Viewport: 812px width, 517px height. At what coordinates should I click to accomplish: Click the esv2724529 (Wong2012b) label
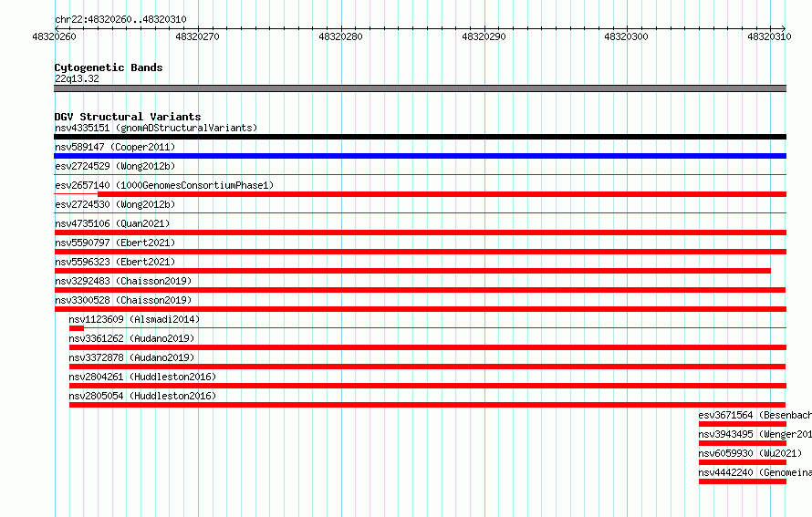[x=115, y=166]
